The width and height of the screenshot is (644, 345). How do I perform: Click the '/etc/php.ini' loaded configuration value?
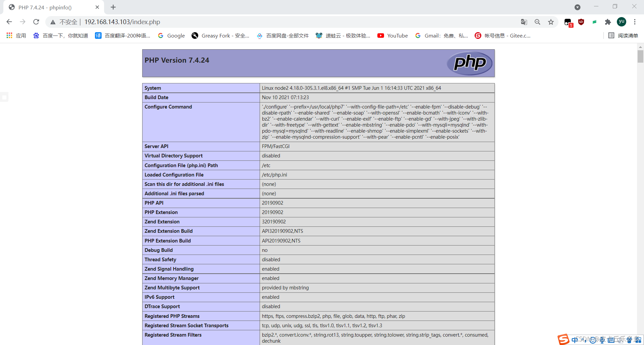tap(274, 175)
